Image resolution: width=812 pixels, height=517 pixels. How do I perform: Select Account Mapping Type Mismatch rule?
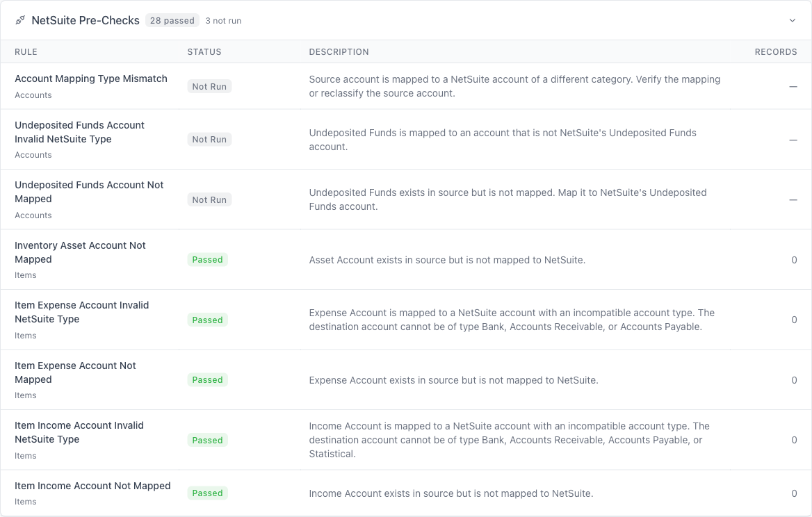pyautogui.click(x=91, y=79)
